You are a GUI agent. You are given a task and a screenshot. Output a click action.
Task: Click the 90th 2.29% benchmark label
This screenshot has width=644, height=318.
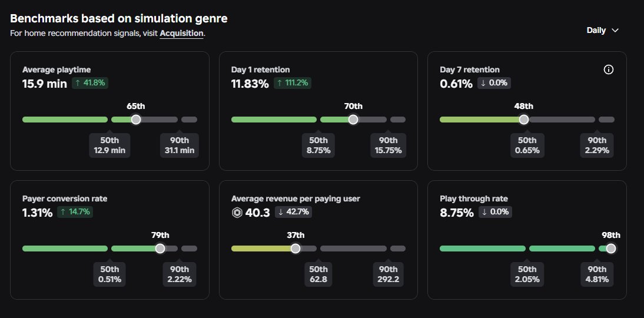coord(597,145)
